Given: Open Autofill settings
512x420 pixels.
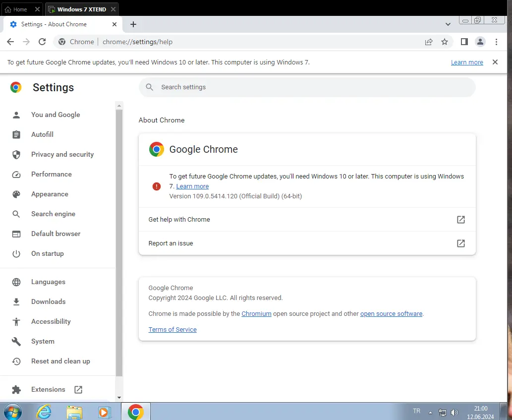Looking at the screenshot, I should (42, 134).
